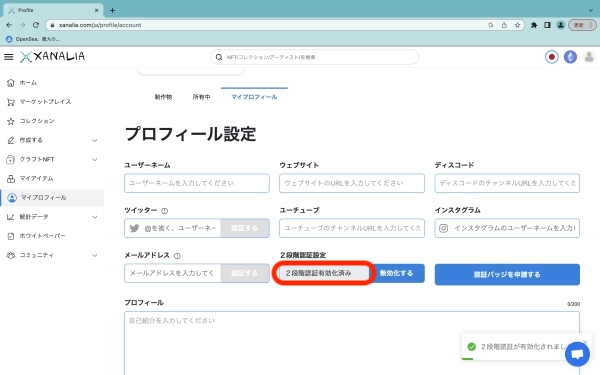Viewport: 600px width, 375px height.
Task: Select the Japan flag language icon
Action: point(551,57)
